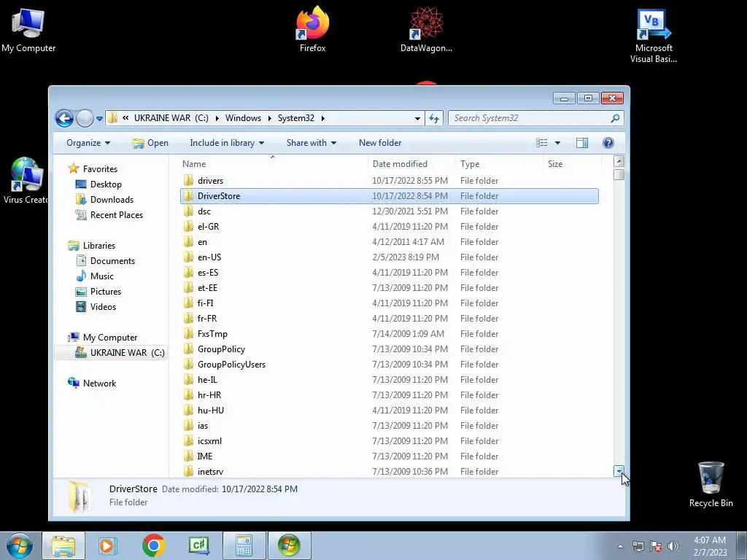Screen dimensions: 747x560
Task: Show hidden tray icons arrow
Action: [x=620, y=546]
